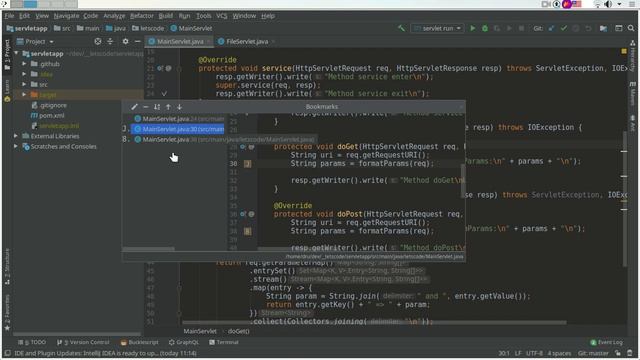Screen dimensions: 640x360
Task: Toggle the Ant tool window on right
Action: point(633,123)
